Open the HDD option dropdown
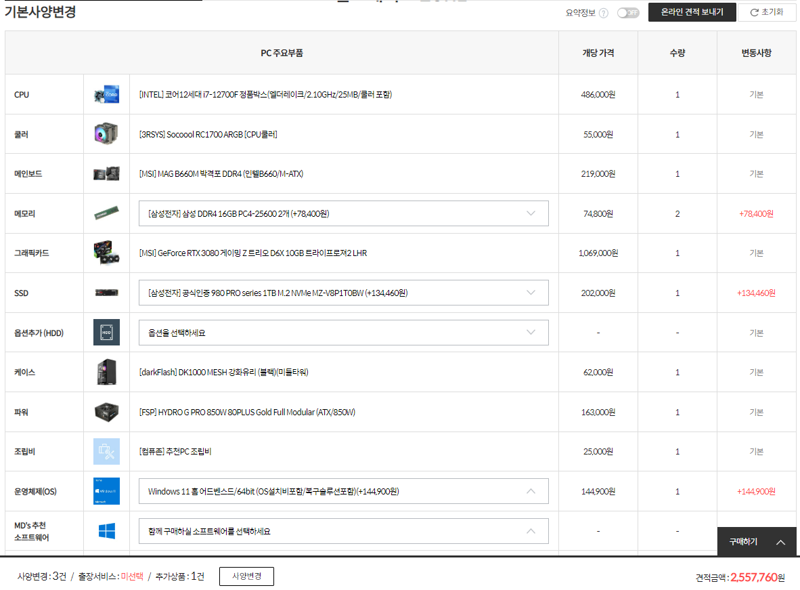This screenshot has height=590, width=800. [x=343, y=332]
